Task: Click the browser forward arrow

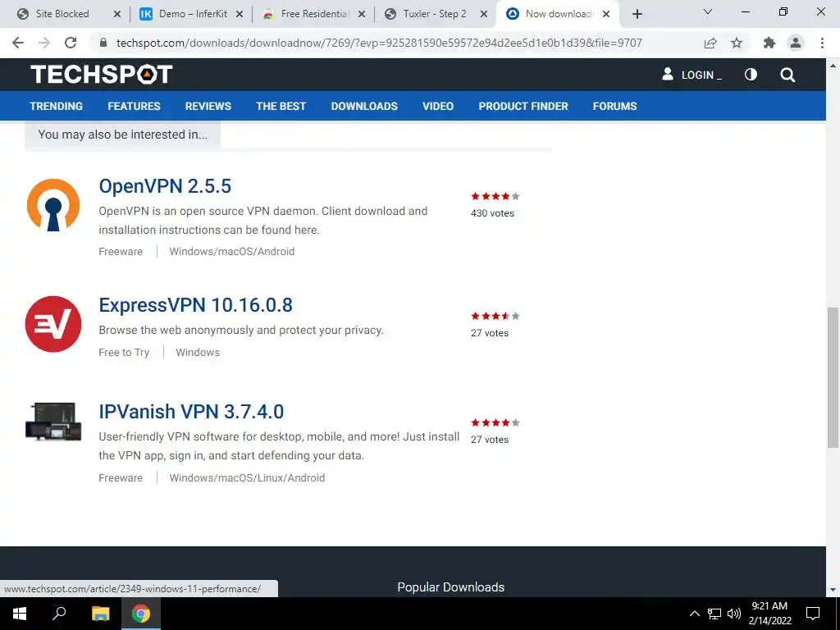Action: pos(44,43)
